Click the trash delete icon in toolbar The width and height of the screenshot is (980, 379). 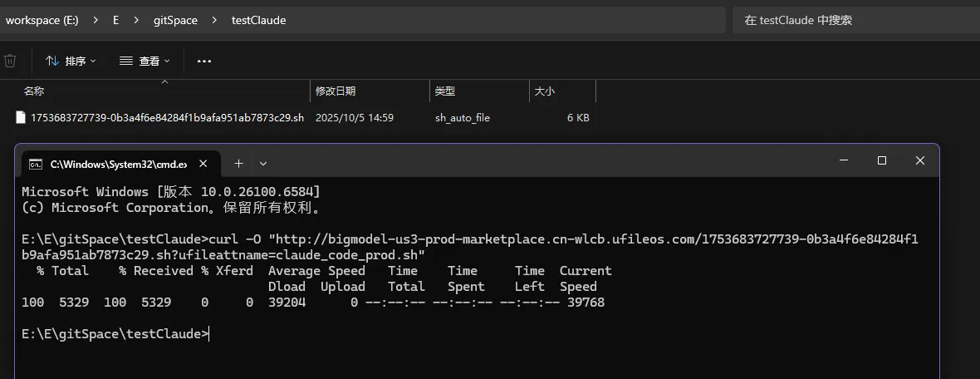[x=10, y=61]
